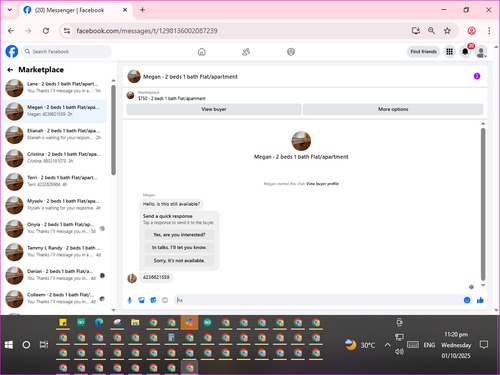
Task: Open the Windows Start menu
Action: point(9,345)
